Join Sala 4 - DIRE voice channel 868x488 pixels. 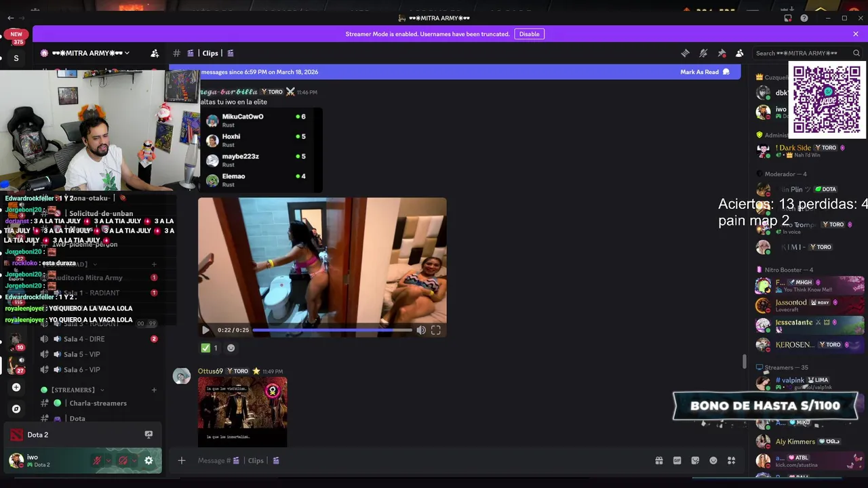tap(100, 339)
